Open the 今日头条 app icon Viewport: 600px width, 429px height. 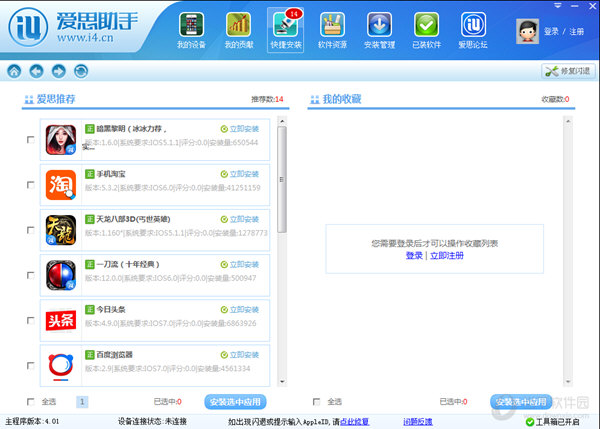pos(61,320)
